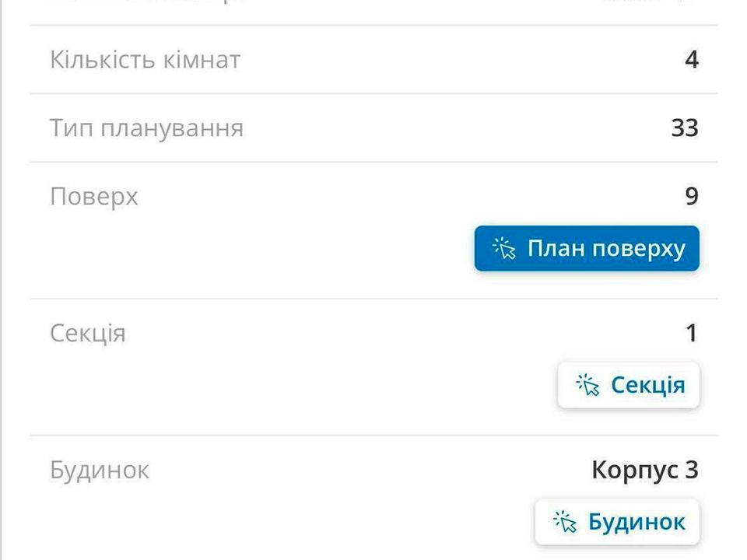Select the Тип планування label
This screenshot has height=560, width=747.
pos(146,128)
